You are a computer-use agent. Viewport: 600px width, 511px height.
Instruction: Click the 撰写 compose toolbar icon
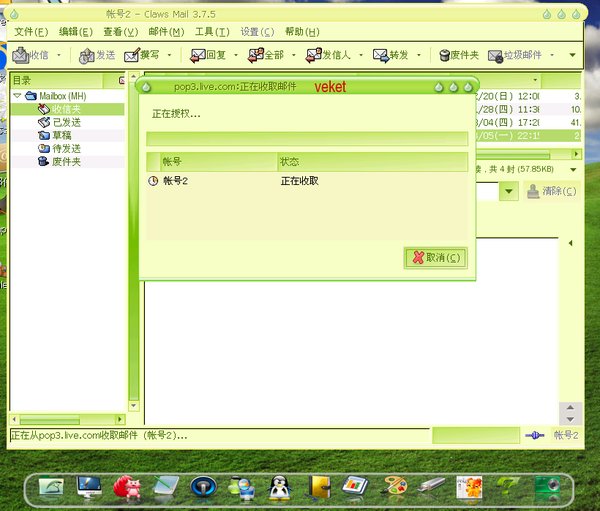click(x=132, y=56)
